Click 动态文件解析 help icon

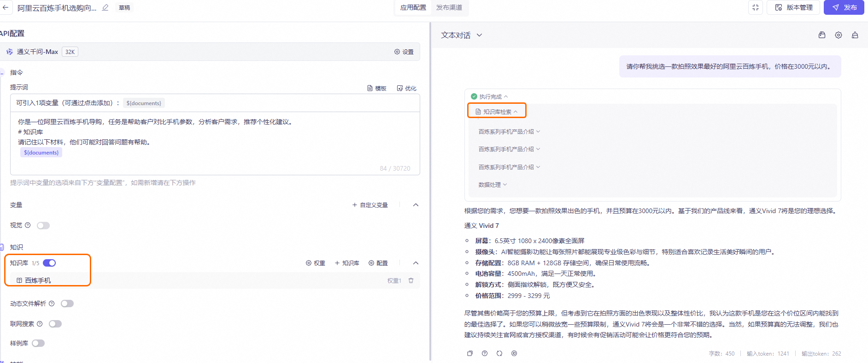pyautogui.click(x=52, y=303)
